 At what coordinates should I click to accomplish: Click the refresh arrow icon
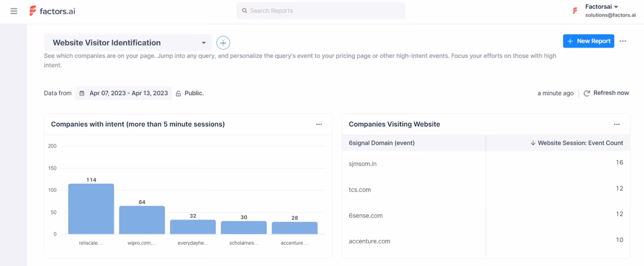pyautogui.click(x=587, y=93)
